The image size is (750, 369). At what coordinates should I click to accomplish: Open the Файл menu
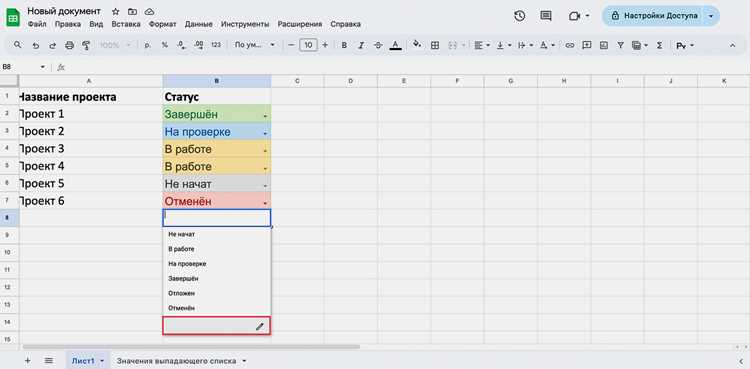pyautogui.click(x=37, y=24)
